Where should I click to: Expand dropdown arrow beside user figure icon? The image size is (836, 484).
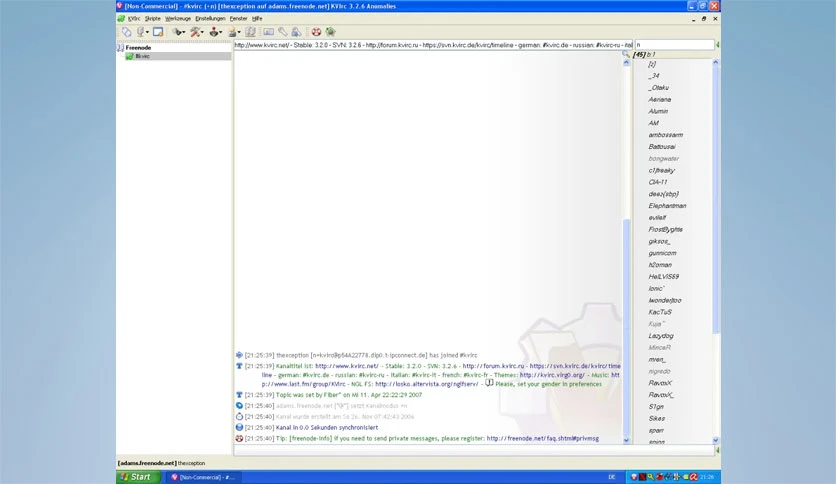click(238, 33)
